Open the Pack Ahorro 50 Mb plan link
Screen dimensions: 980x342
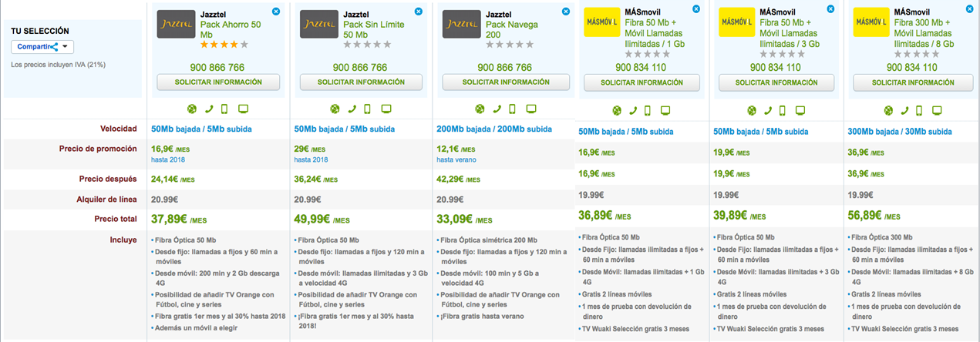tap(231, 30)
